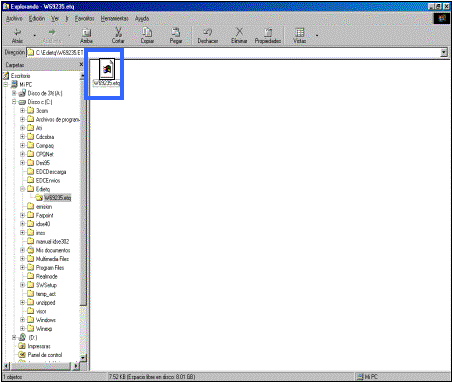Open the Herramientas menu
Image resolution: width=452 pixels, height=382 pixels.
point(114,19)
